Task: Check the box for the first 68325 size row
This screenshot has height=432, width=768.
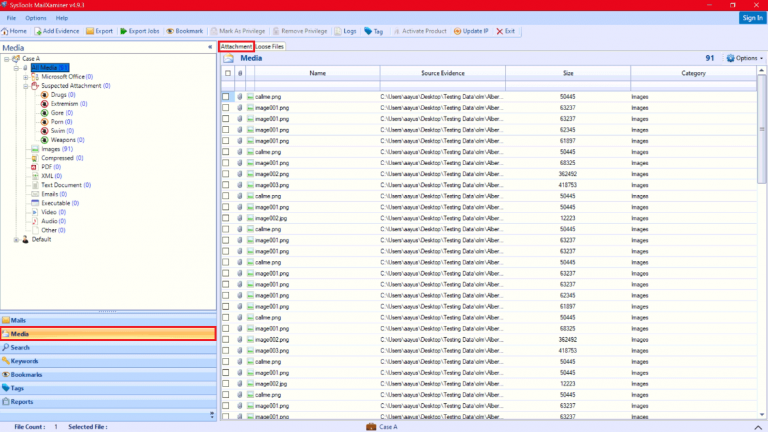Action: point(226,163)
